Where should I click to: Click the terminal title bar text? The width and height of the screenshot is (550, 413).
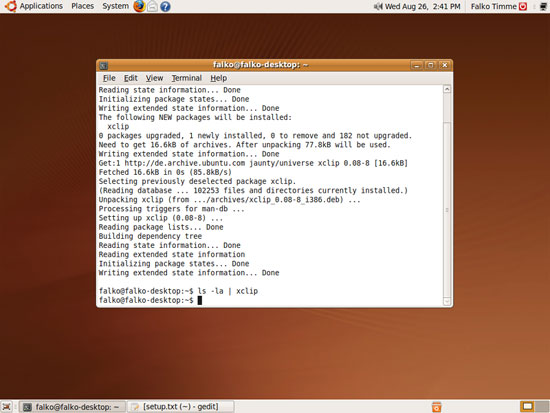coord(260,65)
